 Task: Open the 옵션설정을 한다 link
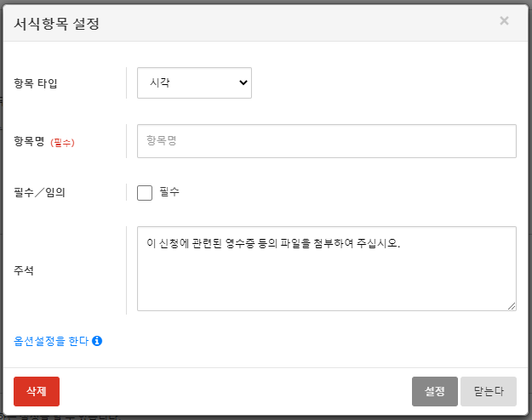[x=51, y=341]
